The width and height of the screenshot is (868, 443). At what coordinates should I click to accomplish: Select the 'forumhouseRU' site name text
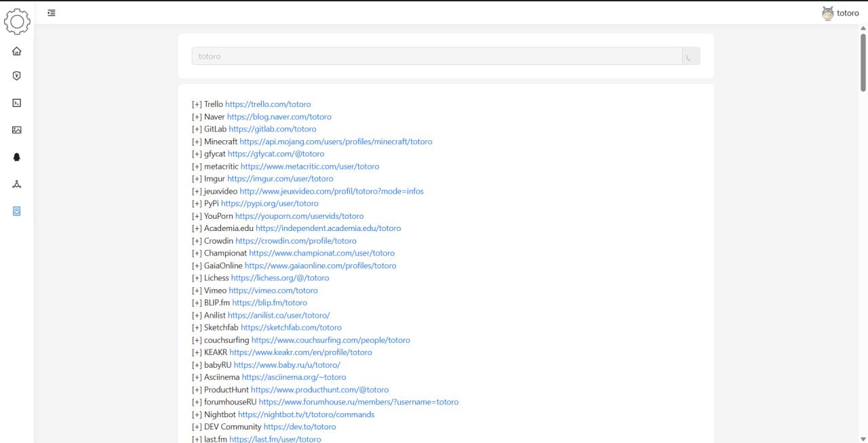point(231,402)
